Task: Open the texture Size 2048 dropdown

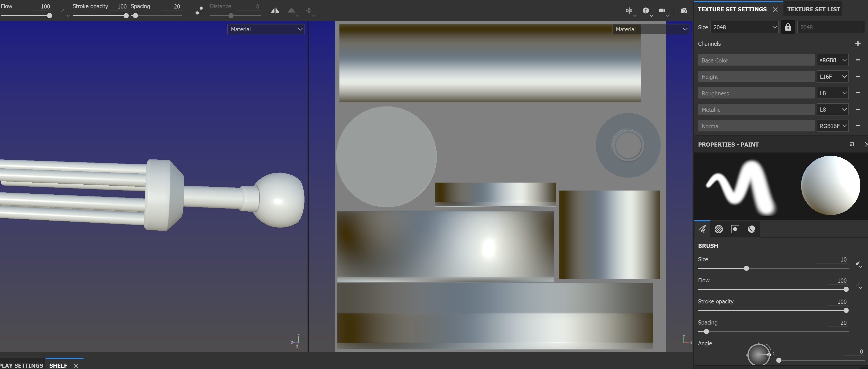Action: pos(744,27)
